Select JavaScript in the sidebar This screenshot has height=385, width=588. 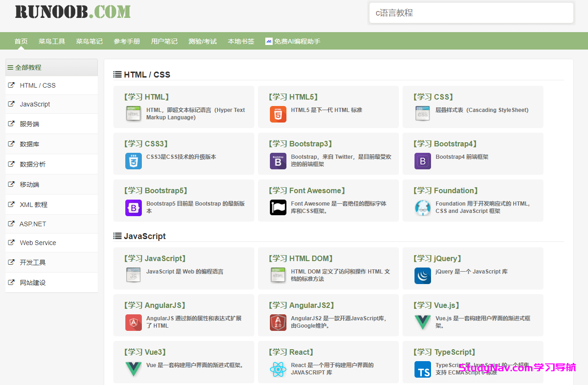(35, 104)
